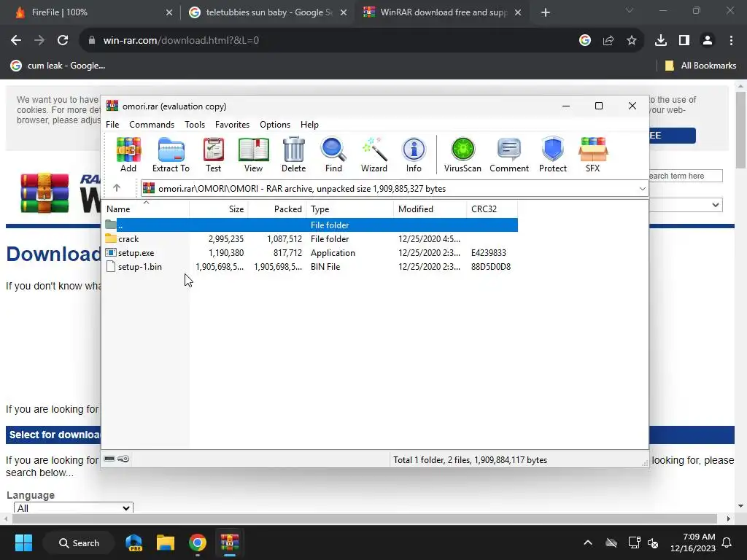Sort by Packed column header
Image resolution: width=747 pixels, height=560 pixels.
pyautogui.click(x=277, y=209)
